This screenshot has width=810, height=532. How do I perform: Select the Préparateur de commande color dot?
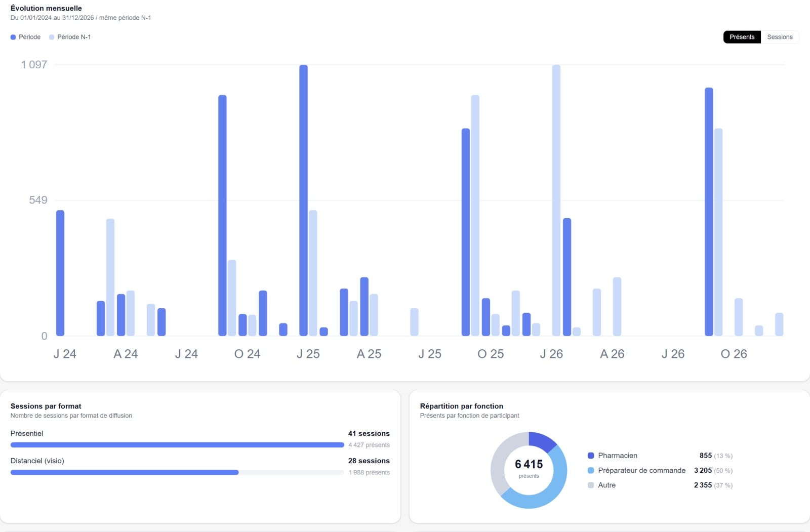[590, 470]
